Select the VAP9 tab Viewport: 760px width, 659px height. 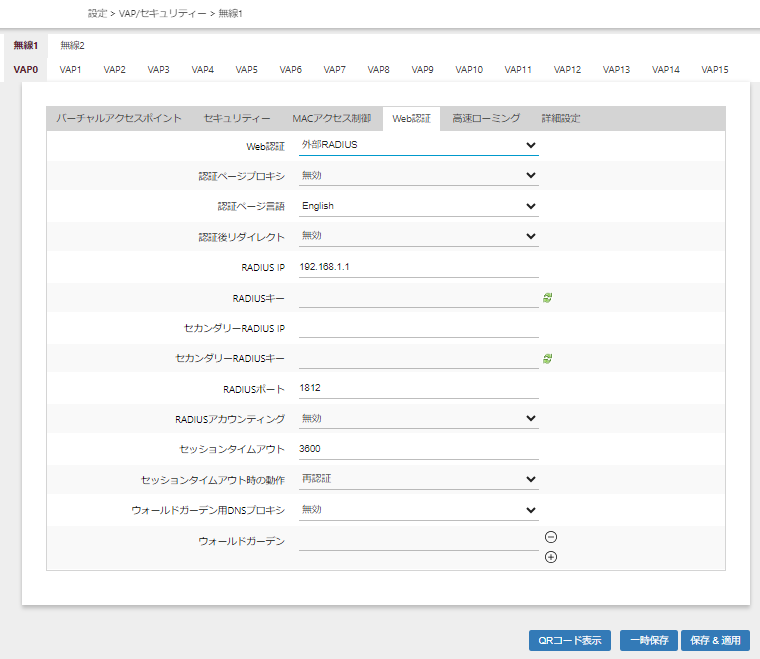[x=423, y=70]
